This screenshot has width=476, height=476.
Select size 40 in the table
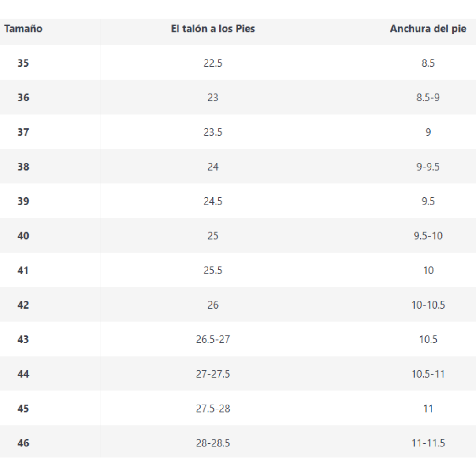tap(23, 236)
